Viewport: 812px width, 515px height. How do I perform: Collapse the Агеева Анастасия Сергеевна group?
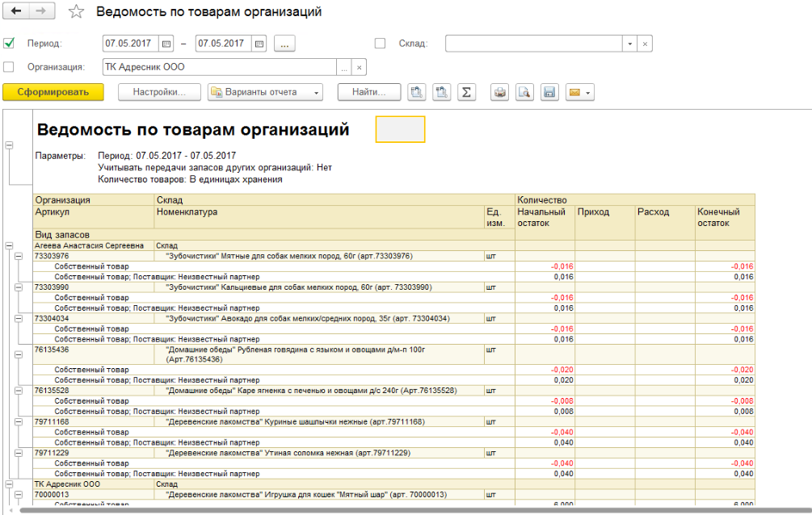pos(10,245)
